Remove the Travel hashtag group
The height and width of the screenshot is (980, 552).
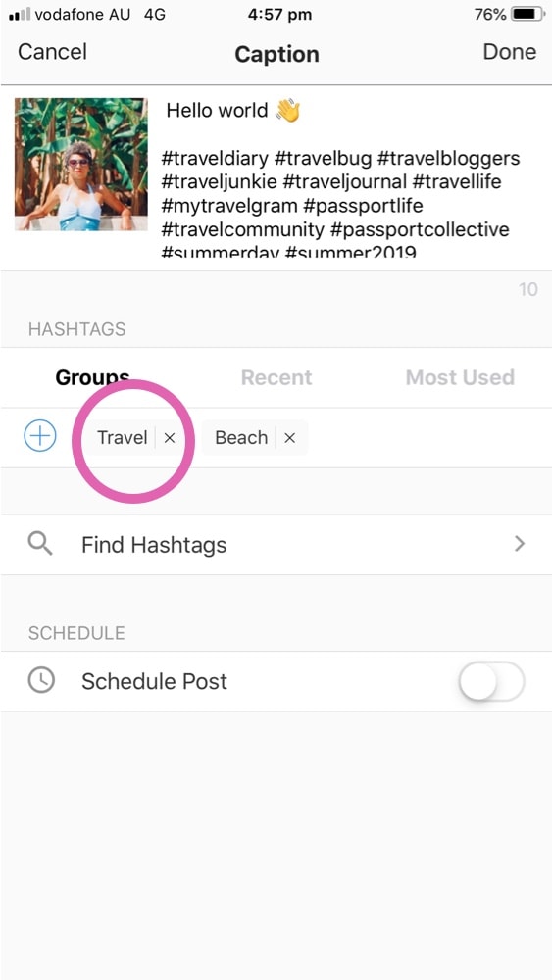[169, 438]
